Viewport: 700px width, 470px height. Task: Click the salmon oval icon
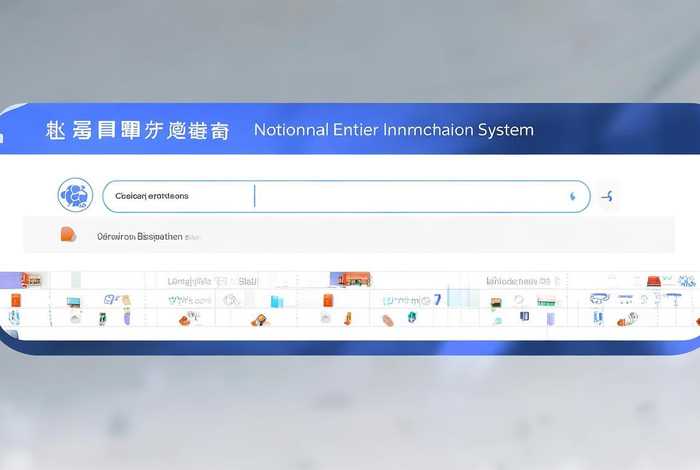tap(388, 320)
